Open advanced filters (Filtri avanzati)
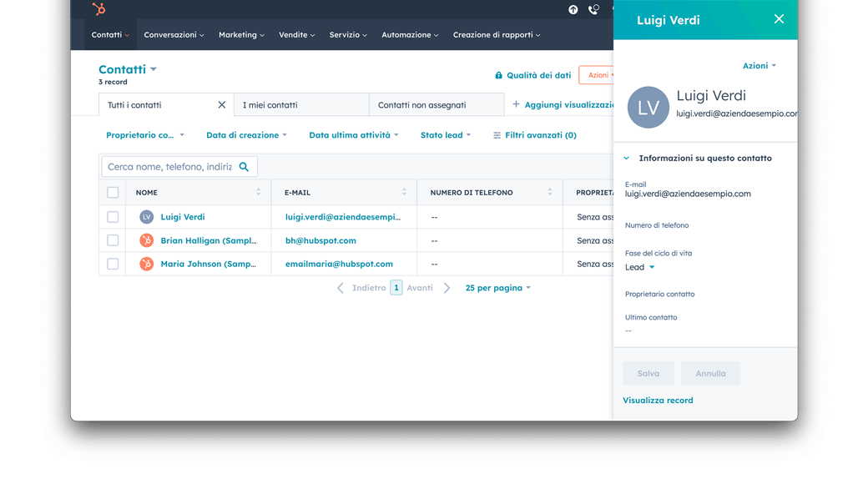Screen dimensions: 868x489 535,135
